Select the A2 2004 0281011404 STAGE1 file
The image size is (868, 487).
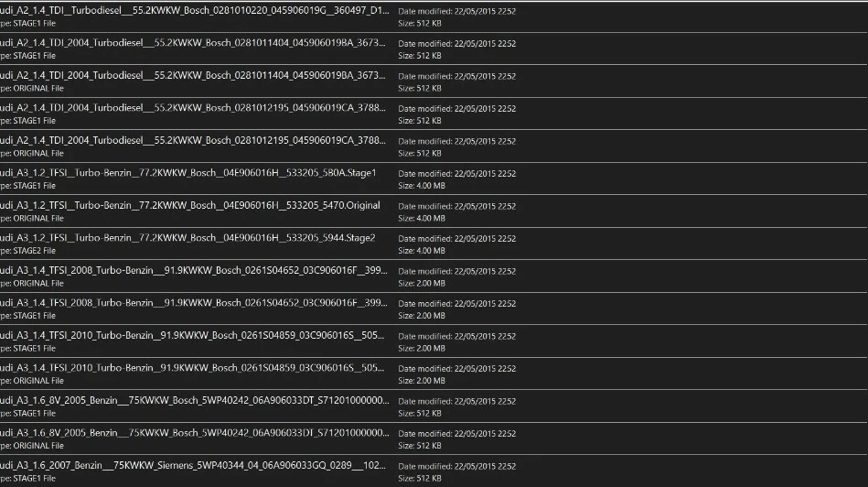coord(194,43)
